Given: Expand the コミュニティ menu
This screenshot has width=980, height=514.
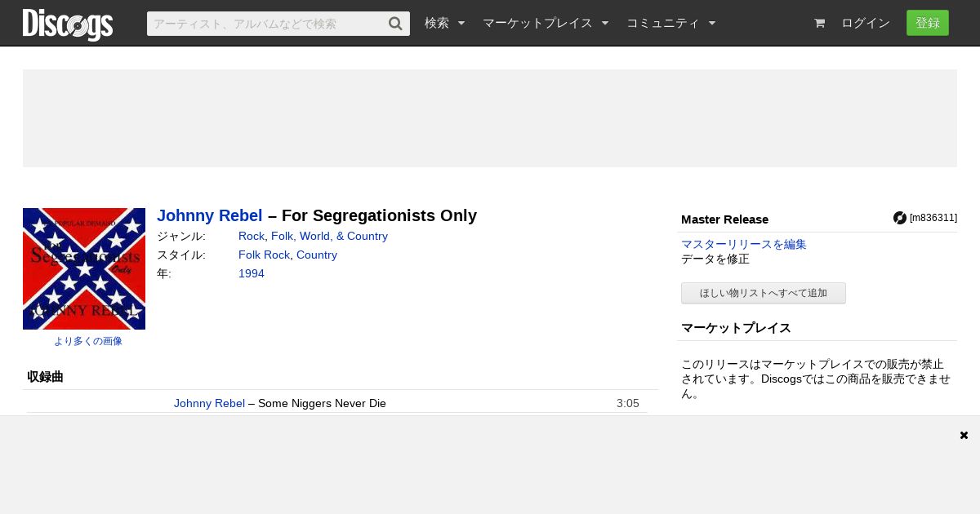Looking at the screenshot, I should coord(670,24).
